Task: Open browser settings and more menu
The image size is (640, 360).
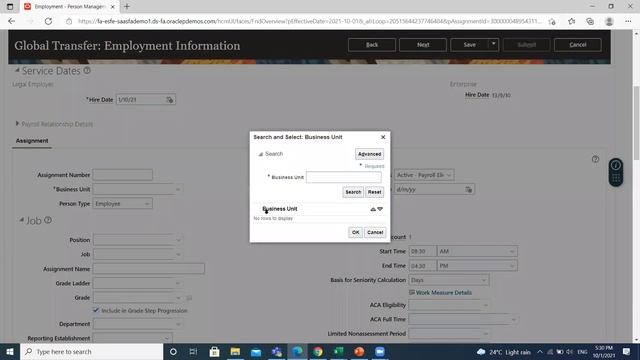Action: [x=628, y=21]
